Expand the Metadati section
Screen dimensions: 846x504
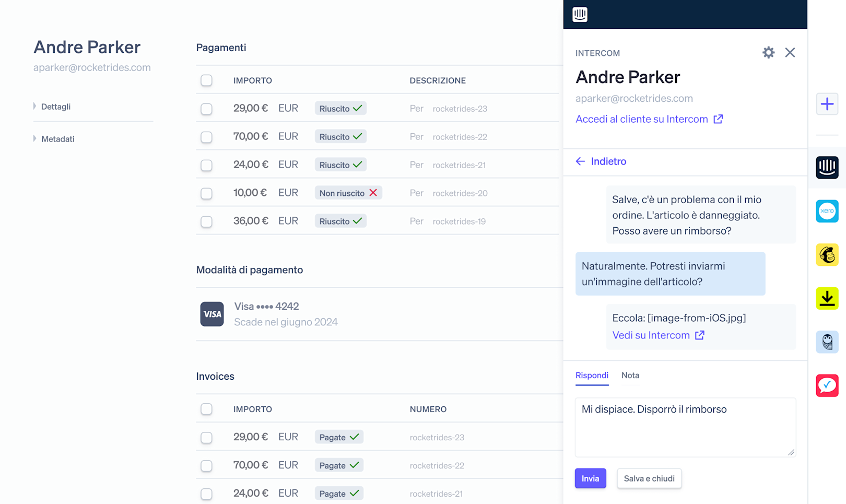pyautogui.click(x=54, y=139)
